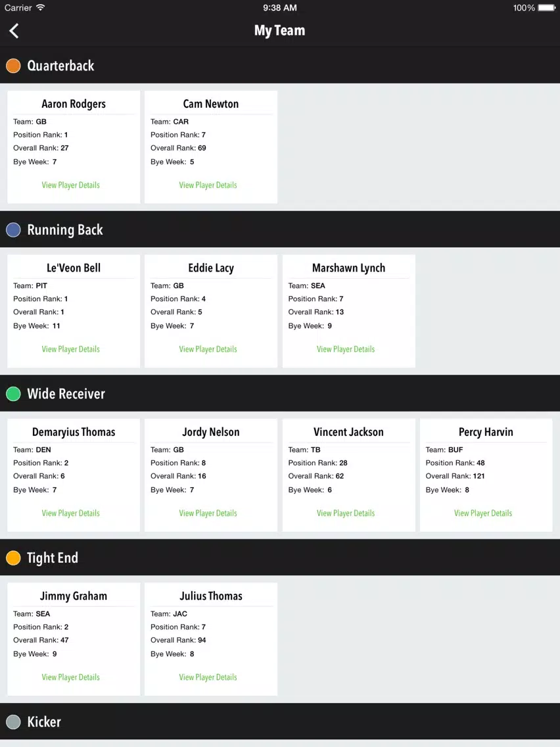Click the blue Running Back position dot
560x747 pixels.
click(x=13, y=229)
